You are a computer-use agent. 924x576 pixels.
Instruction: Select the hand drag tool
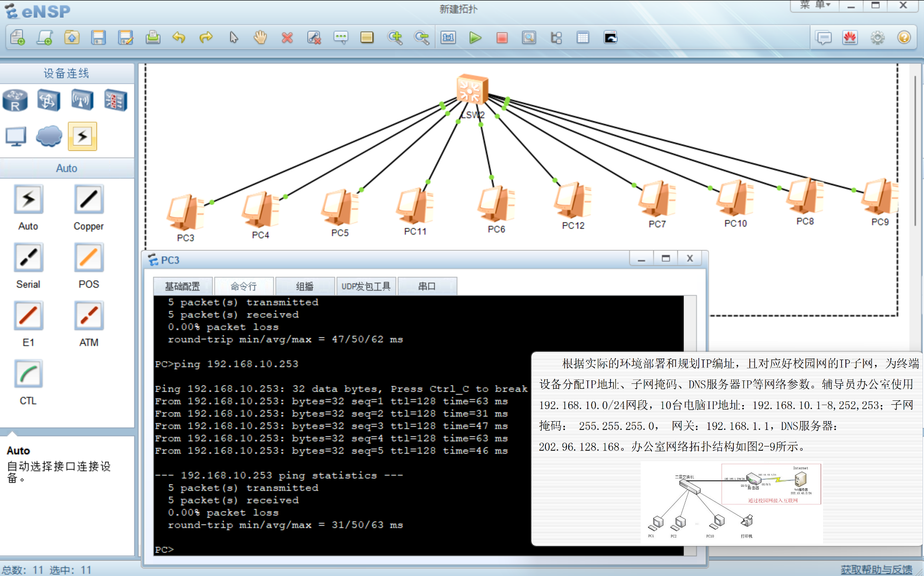(260, 37)
